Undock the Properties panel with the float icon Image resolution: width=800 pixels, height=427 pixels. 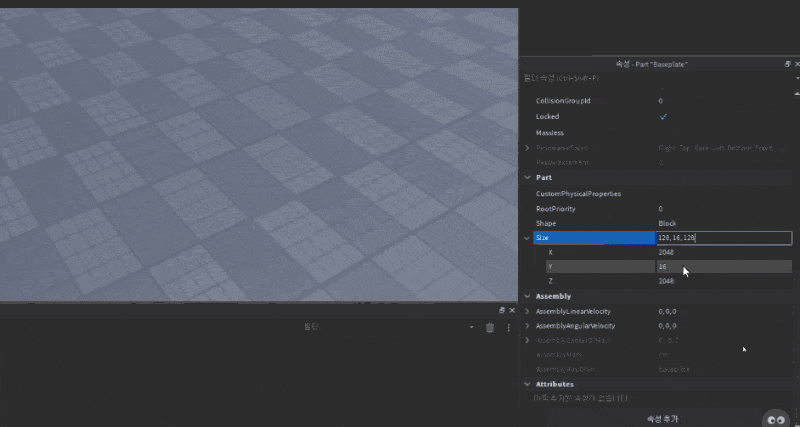787,64
